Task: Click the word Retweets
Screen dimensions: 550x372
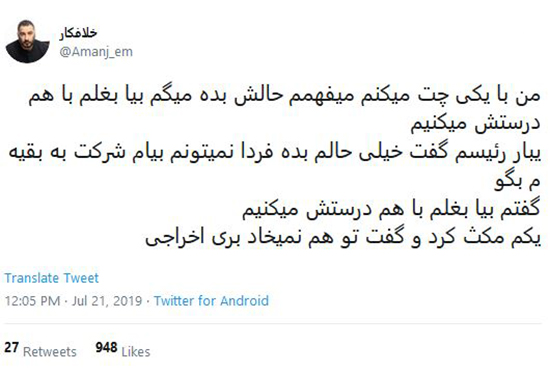Action: (50, 352)
